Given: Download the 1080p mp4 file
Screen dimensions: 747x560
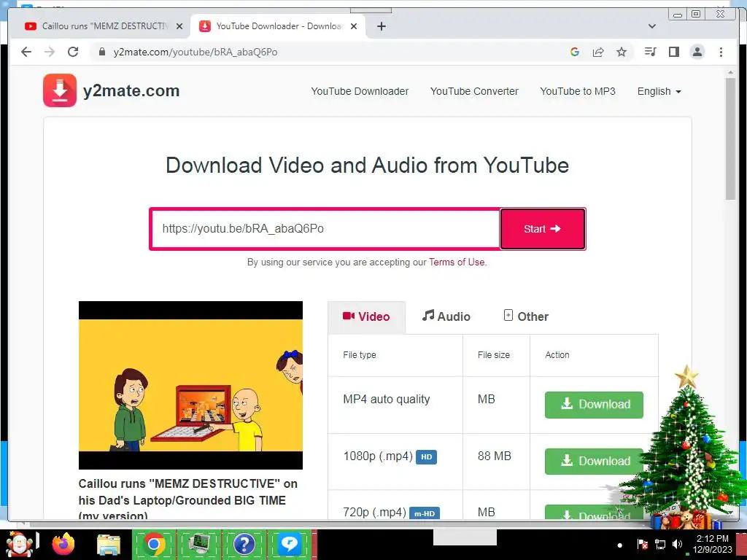Looking at the screenshot, I should [x=594, y=461].
